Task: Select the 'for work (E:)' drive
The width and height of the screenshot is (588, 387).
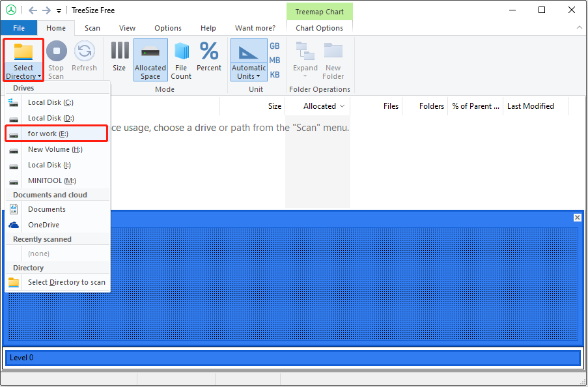Action: pyautogui.click(x=56, y=134)
